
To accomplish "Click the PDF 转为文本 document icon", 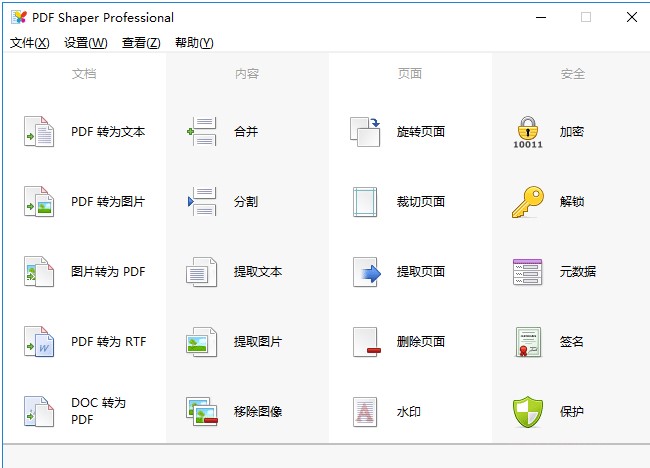I will [x=39, y=131].
